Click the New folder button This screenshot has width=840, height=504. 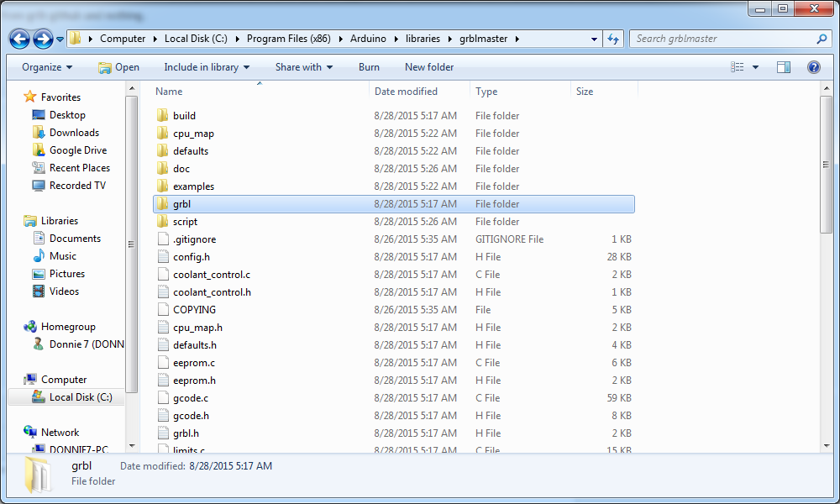(x=429, y=67)
